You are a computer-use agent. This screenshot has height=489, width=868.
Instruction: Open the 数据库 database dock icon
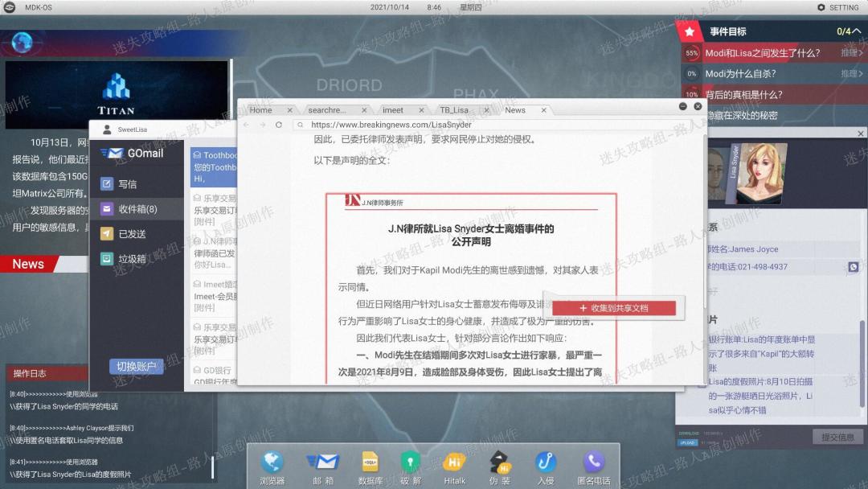pos(370,462)
